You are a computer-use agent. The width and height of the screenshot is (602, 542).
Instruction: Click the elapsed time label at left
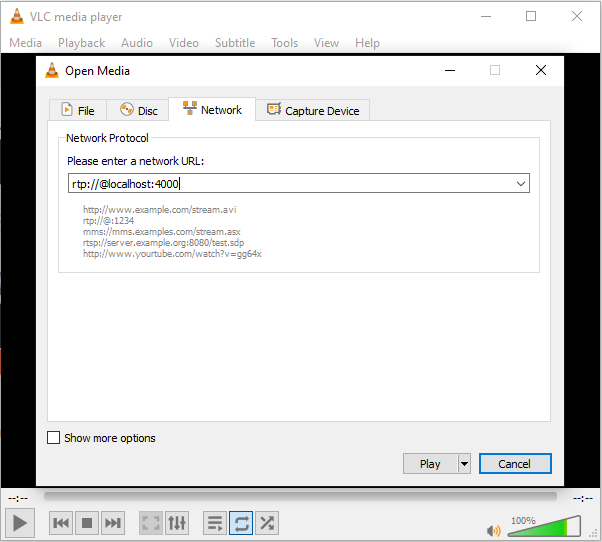[x=18, y=499]
